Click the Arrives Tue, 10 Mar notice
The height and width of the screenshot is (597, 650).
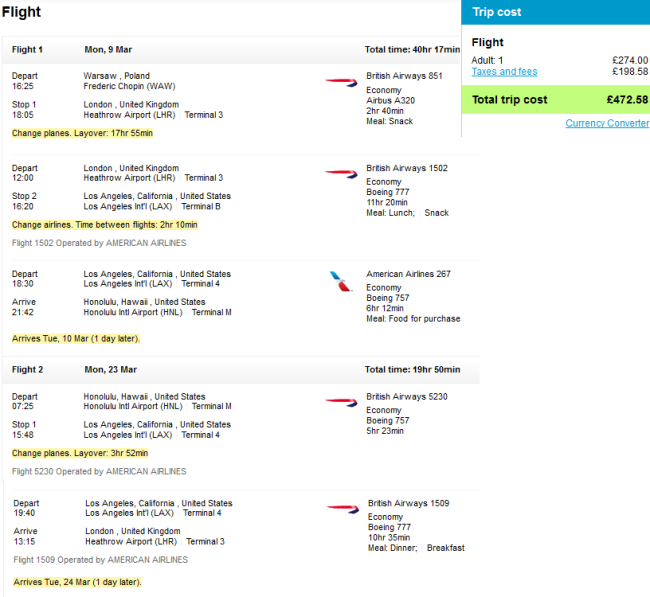click(76, 339)
